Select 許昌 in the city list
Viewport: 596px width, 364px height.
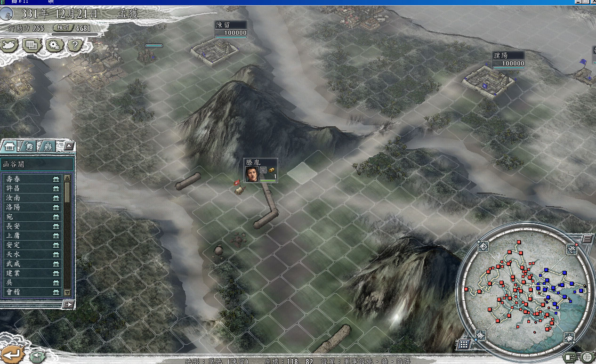point(32,188)
